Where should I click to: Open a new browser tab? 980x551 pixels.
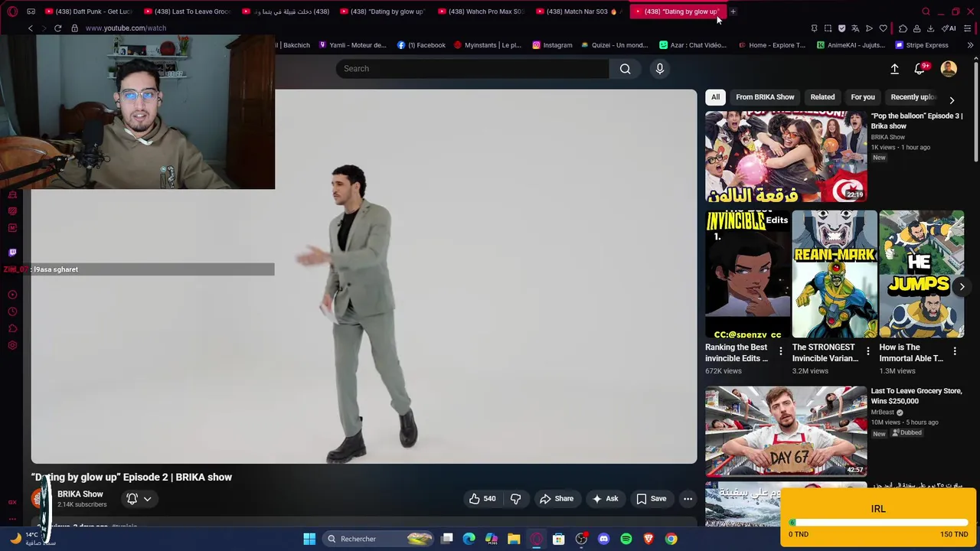(x=733, y=11)
